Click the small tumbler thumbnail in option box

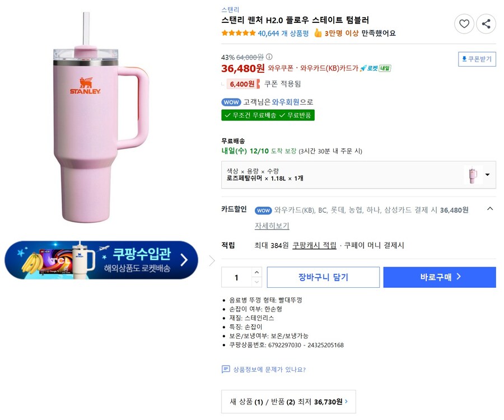[x=473, y=175]
